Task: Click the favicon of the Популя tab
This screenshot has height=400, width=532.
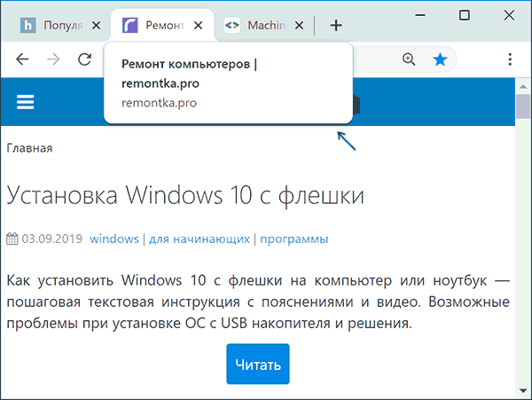Action: [x=27, y=26]
